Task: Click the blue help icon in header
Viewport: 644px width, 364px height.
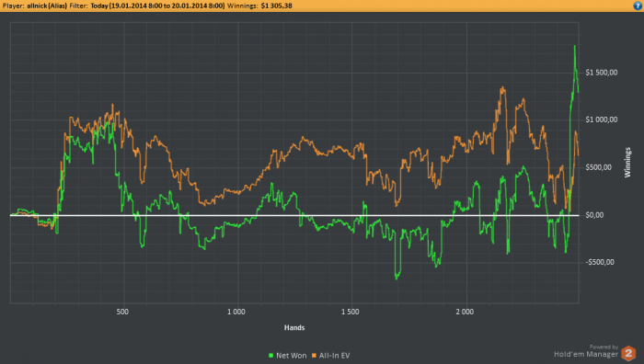Action: (x=638, y=6)
